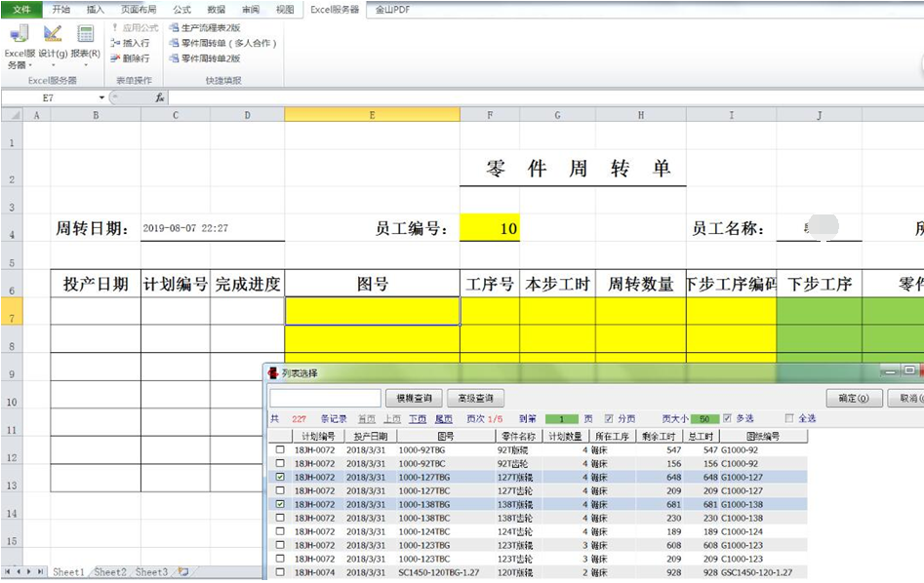Screen dimensions: 924x583
Task: Open the Sheet2 worksheet tab
Action: 109,572
